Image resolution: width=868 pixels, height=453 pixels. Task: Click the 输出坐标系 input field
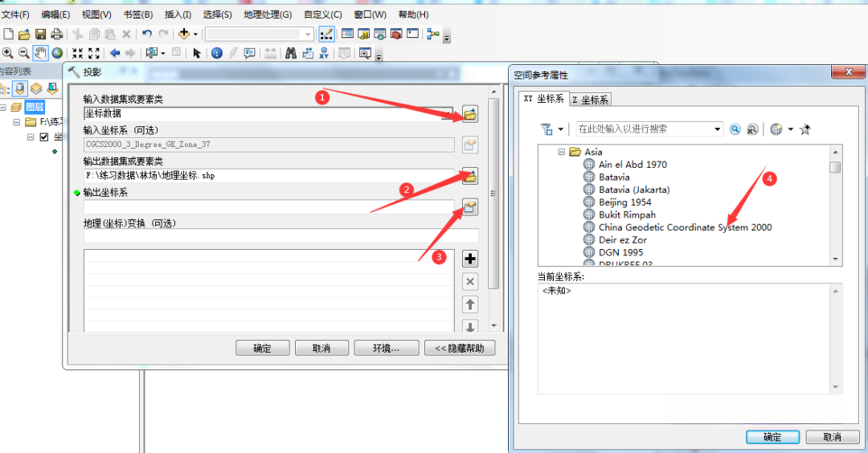(x=269, y=207)
